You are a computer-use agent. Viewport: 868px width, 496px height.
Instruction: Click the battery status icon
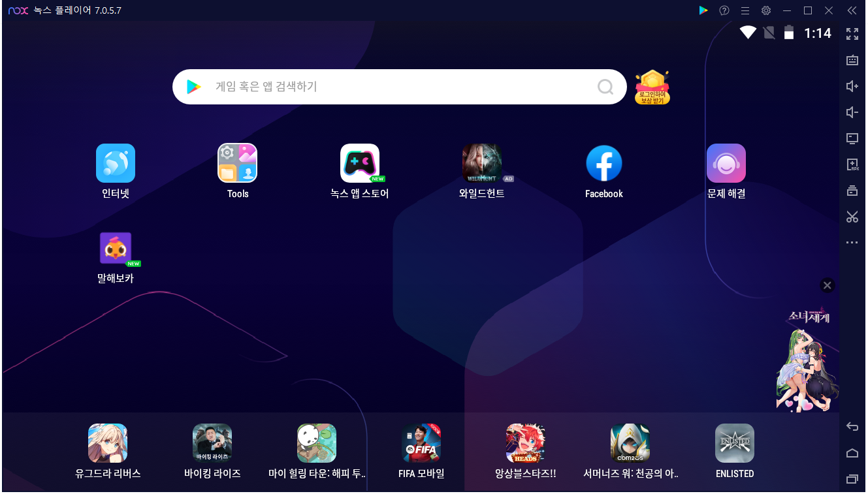789,33
